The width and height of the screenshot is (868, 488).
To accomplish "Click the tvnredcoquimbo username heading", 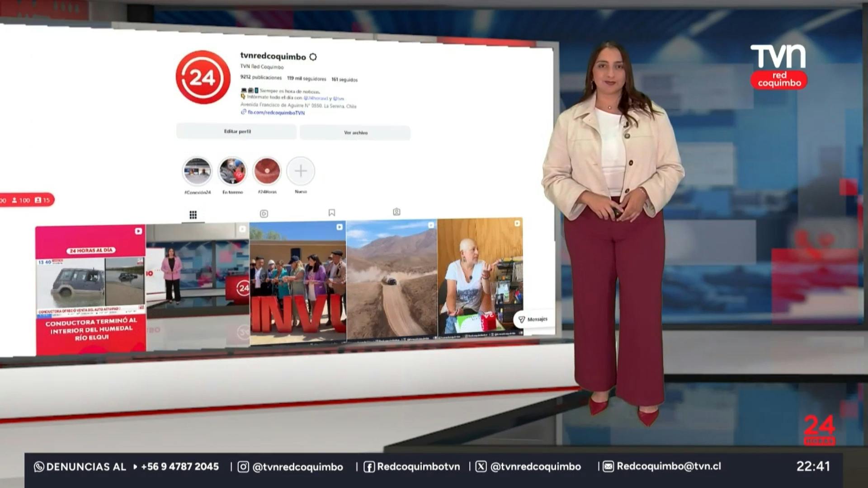I will tap(273, 56).
